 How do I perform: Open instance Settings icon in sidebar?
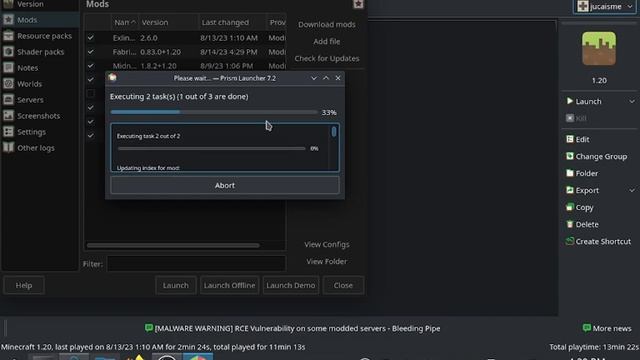pyautogui.click(x=8, y=132)
